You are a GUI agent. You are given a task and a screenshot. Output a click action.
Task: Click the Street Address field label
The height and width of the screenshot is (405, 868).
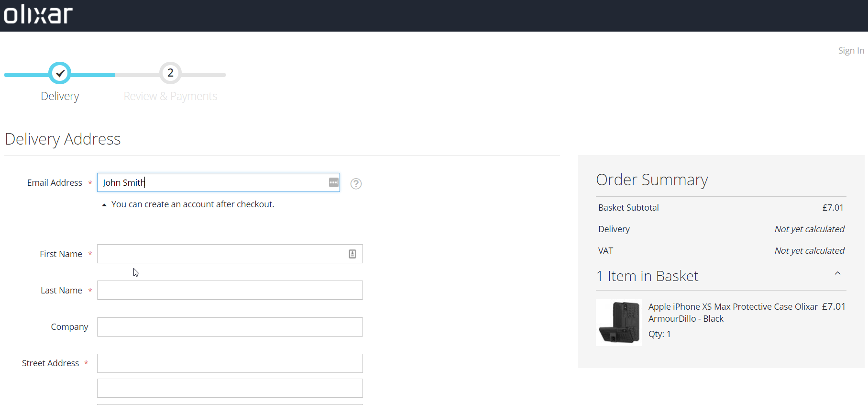click(50, 363)
